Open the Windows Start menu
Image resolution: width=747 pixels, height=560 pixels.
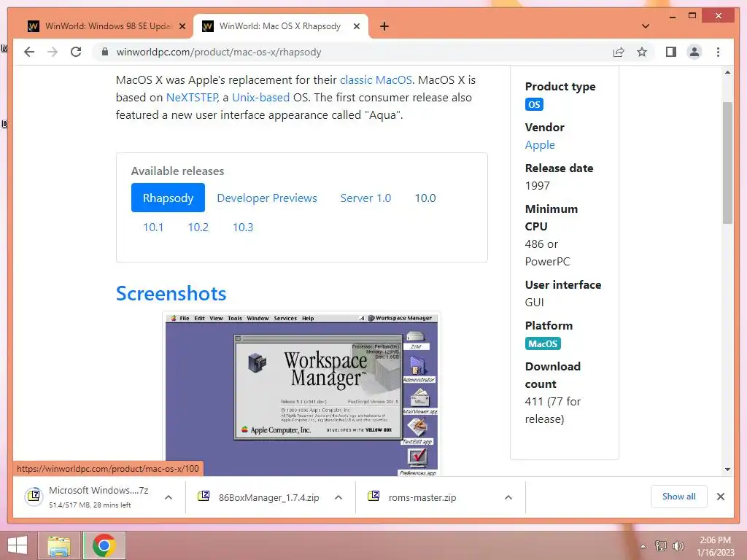[18, 545]
